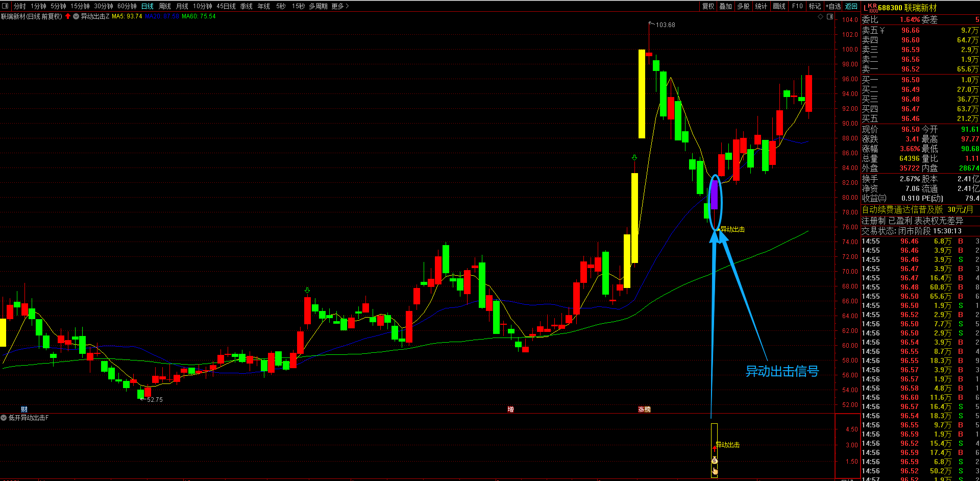Click the 103.68 high price label

point(665,25)
